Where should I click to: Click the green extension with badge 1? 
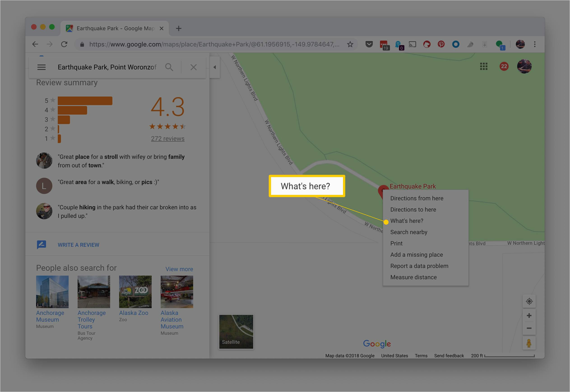click(x=500, y=45)
